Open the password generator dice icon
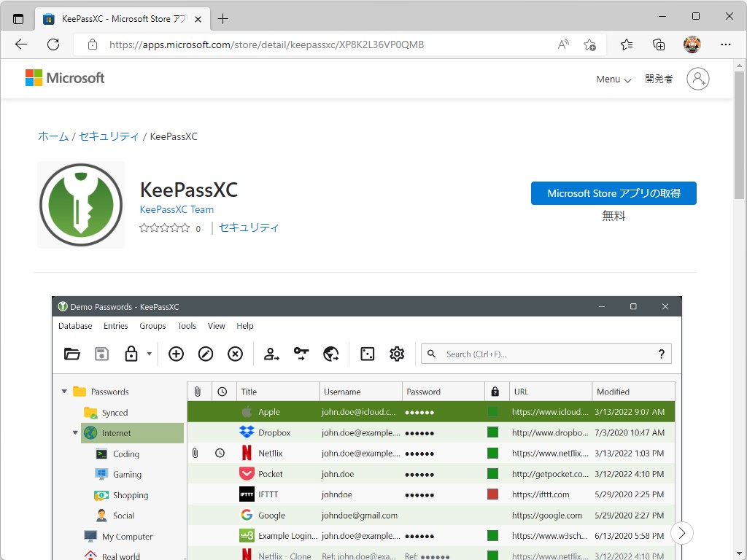The height and width of the screenshot is (560, 747). [x=367, y=354]
